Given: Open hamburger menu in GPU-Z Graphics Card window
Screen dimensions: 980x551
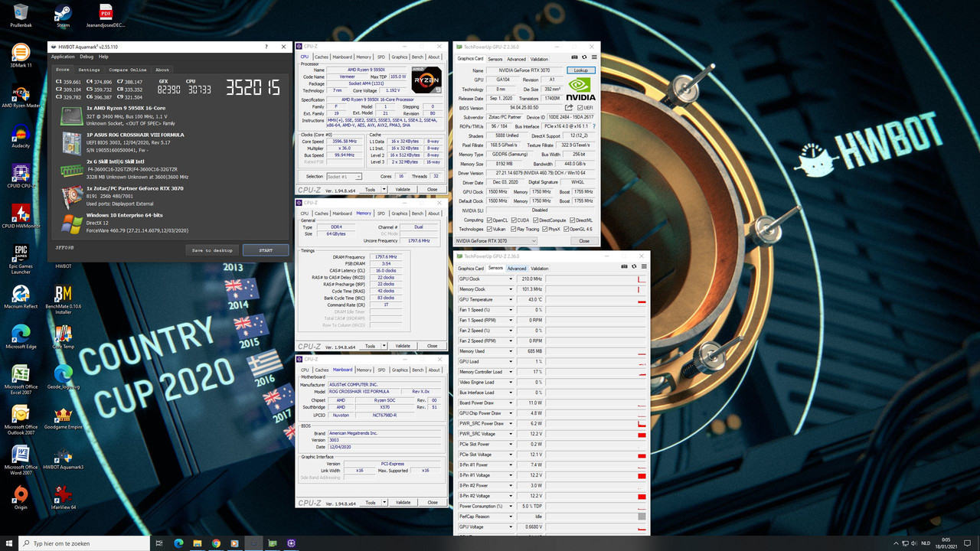Looking at the screenshot, I should (x=594, y=57).
